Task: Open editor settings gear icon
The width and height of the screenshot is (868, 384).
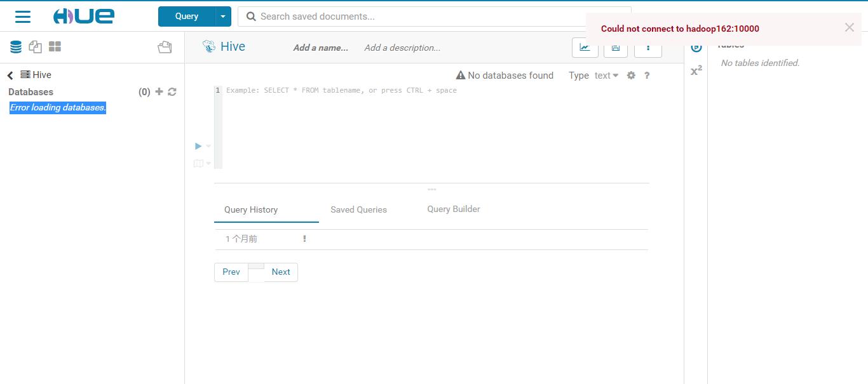Action: pos(631,76)
